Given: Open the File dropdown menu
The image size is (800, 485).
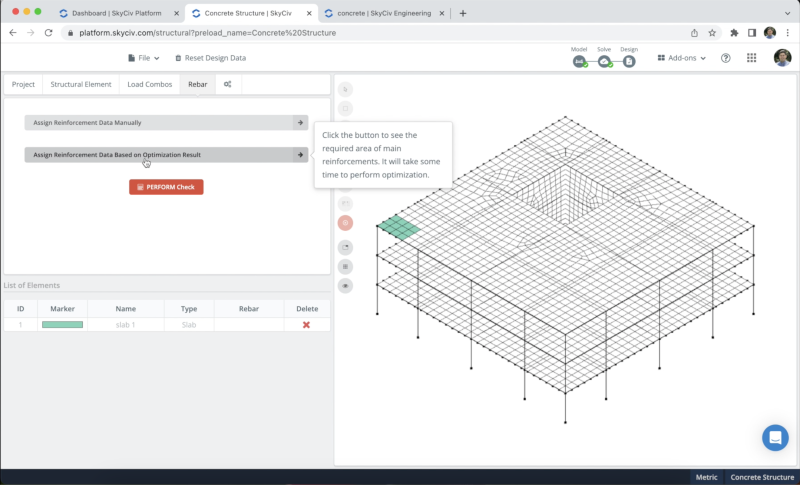Looking at the screenshot, I should (143, 58).
